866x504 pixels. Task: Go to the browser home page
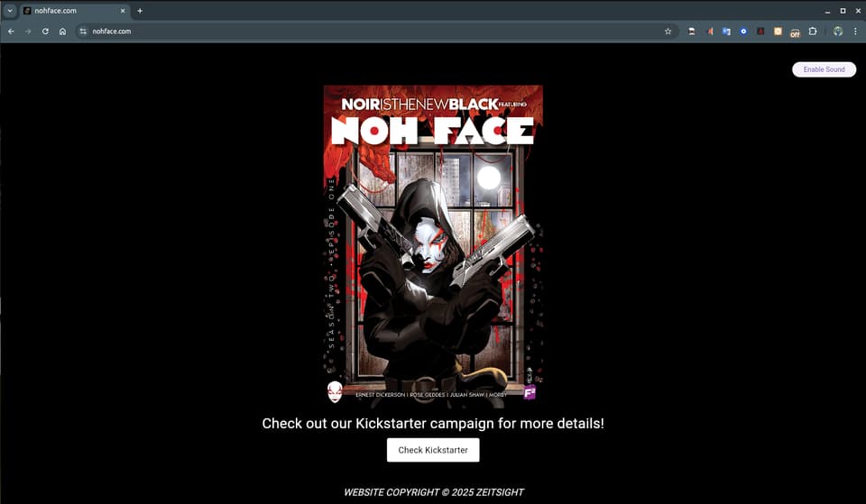pos(62,32)
